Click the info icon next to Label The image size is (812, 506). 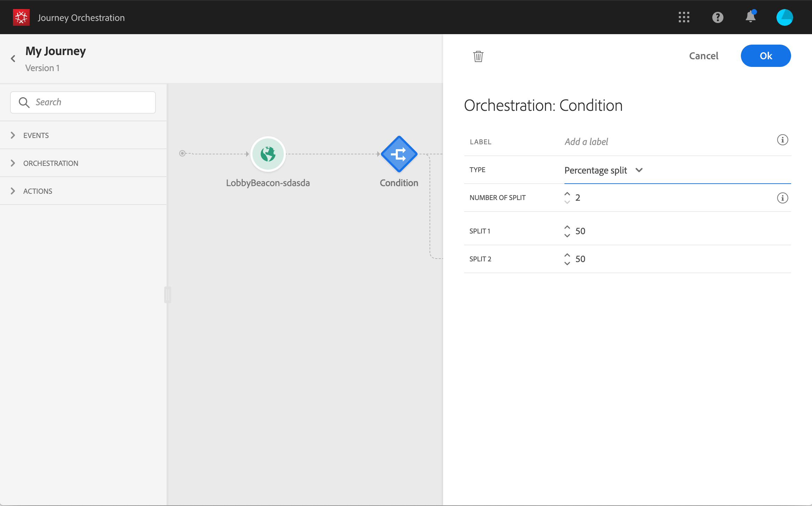[782, 140]
